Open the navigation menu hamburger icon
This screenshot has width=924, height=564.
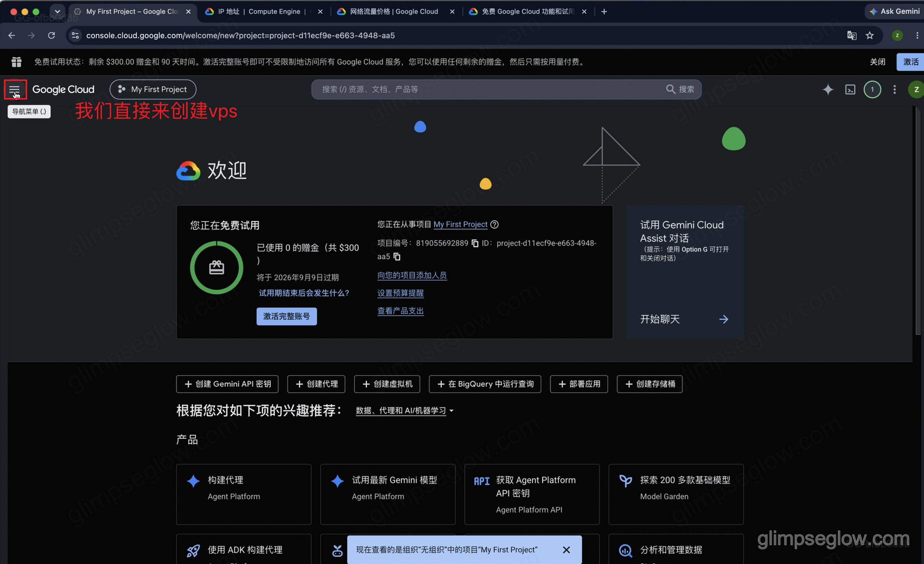tap(15, 90)
